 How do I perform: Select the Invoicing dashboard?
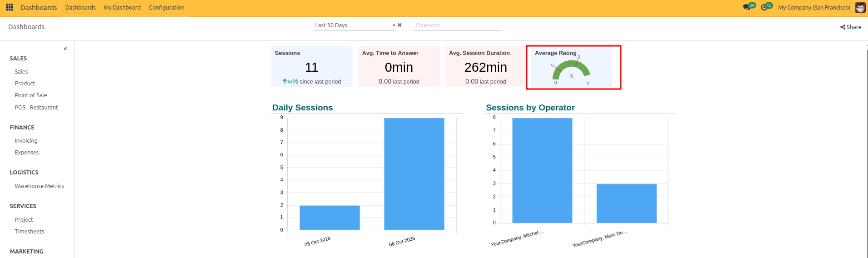[26, 140]
